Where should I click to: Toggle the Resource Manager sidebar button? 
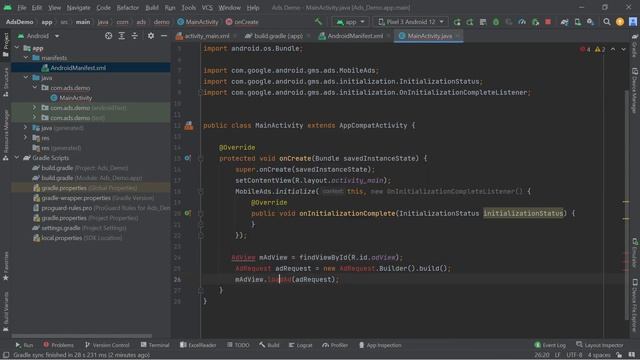tap(6, 134)
